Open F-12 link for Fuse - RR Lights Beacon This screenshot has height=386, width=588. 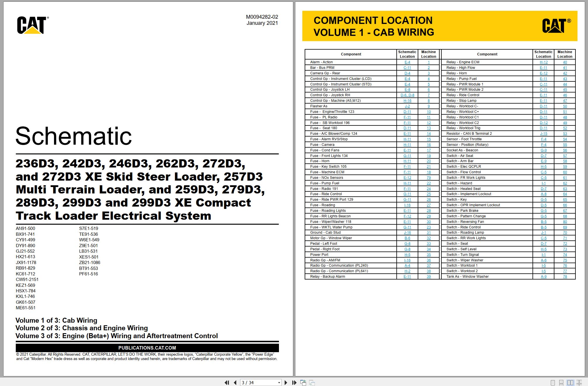click(407, 216)
